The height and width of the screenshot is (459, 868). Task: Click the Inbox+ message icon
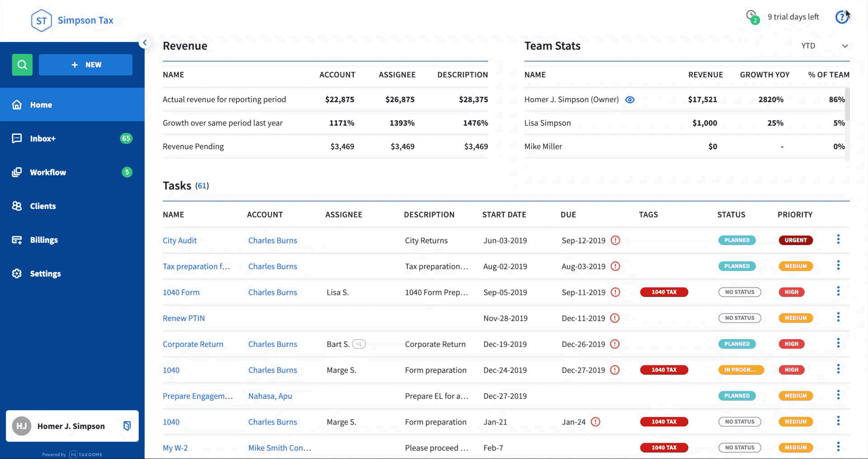point(17,138)
